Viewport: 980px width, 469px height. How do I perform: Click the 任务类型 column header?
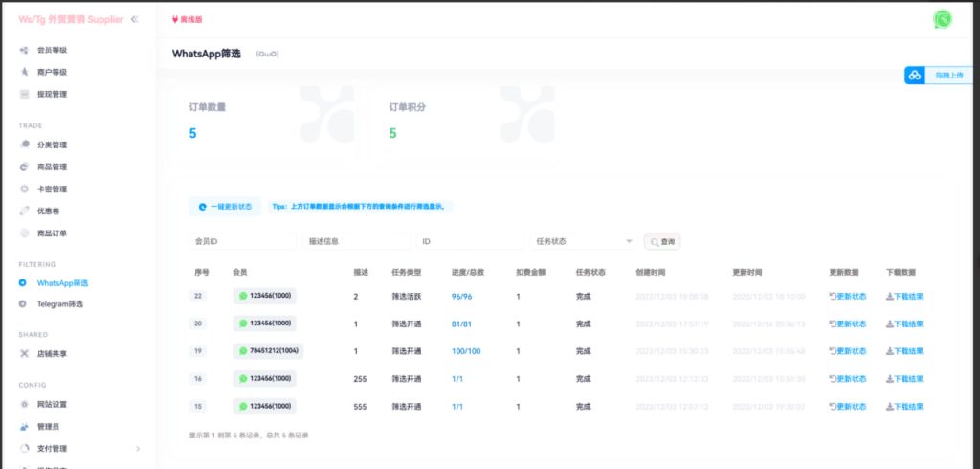click(406, 273)
